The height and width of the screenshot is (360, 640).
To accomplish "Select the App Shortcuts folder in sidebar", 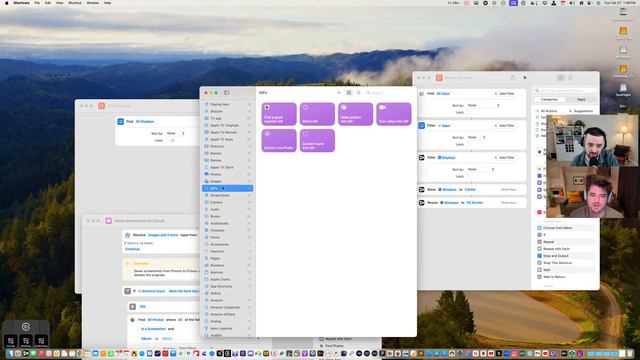I will tap(228, 286).
